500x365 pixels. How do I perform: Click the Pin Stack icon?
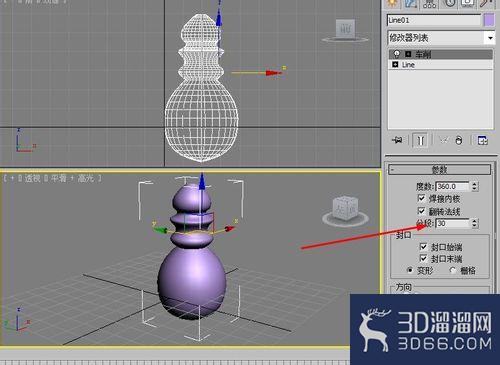point(397,141)
